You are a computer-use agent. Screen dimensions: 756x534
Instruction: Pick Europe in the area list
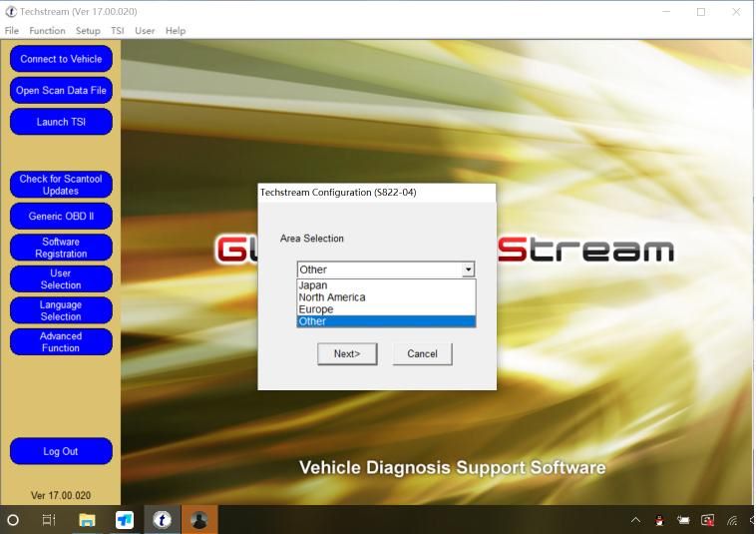(x=386, y=309)
